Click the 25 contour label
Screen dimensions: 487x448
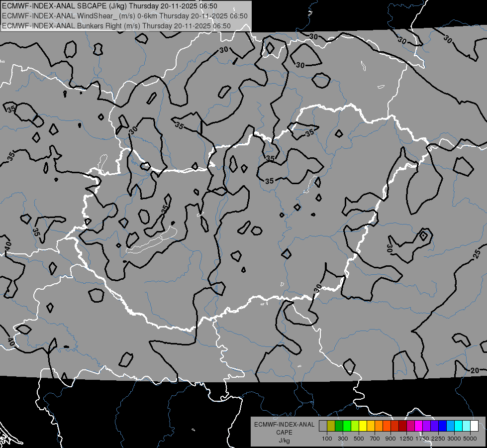click(478, 254)
